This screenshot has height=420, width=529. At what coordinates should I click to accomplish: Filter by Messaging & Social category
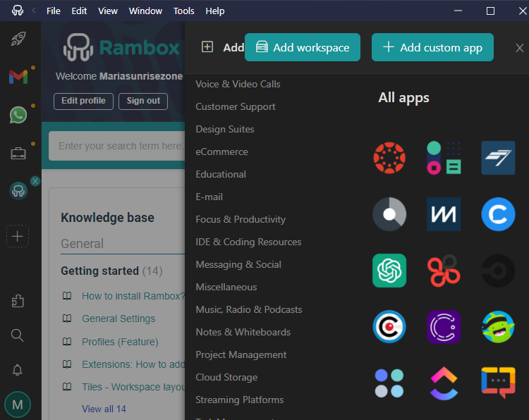(238, 264)
